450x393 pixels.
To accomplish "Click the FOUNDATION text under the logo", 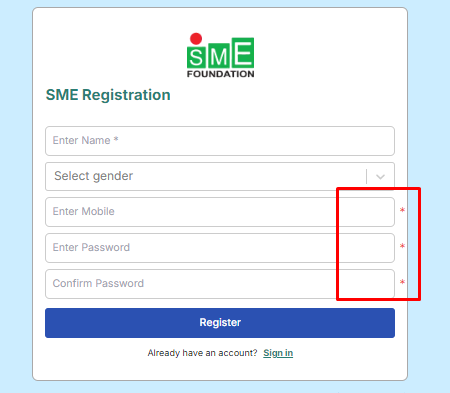I will coord(220,74).
